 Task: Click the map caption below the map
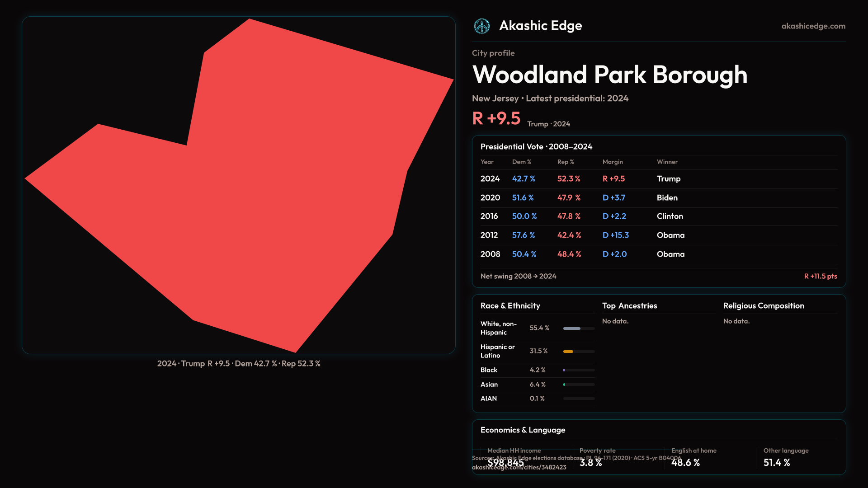point(239,364)
